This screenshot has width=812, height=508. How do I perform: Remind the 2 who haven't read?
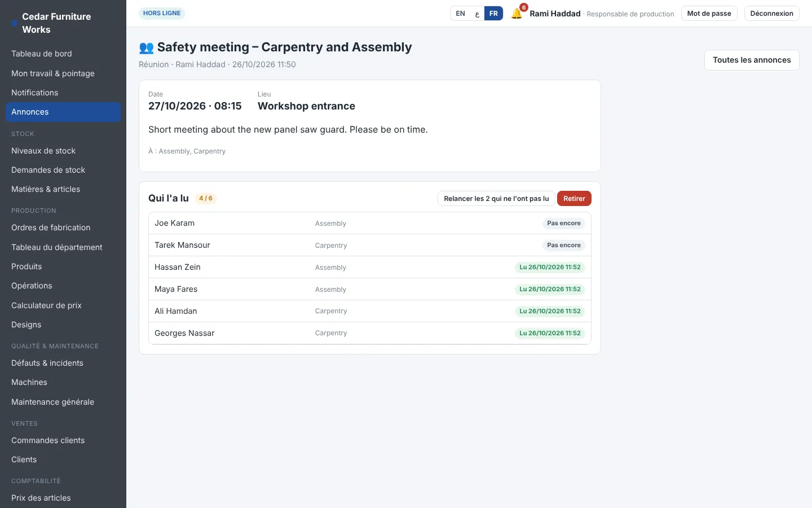(x=496, y=199)
